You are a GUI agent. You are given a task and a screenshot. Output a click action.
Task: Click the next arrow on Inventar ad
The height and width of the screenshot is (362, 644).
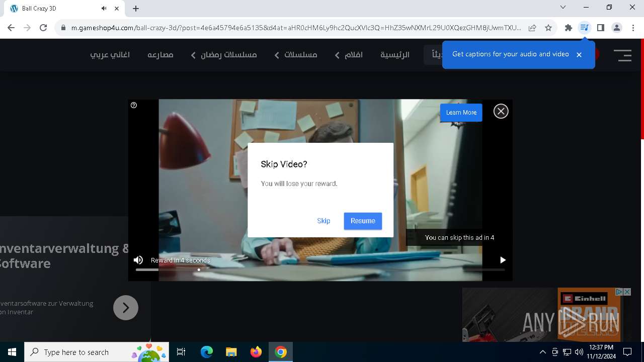point(126,307)
